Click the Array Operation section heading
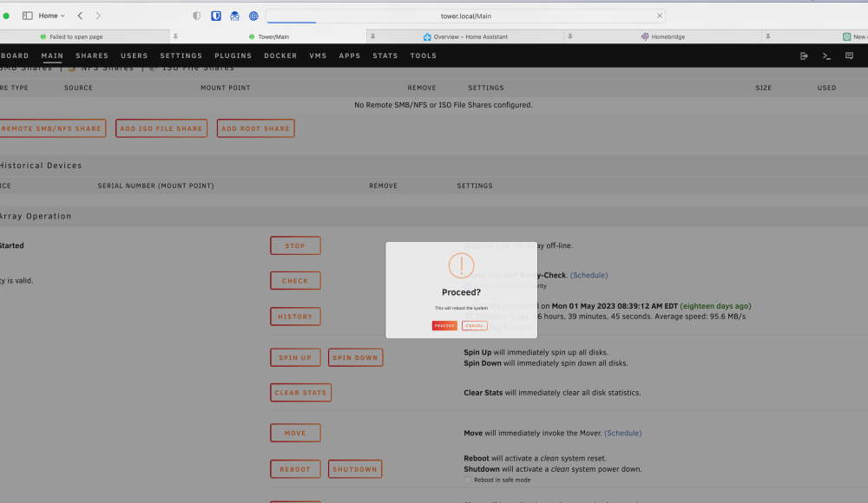The width and height of the screenshot is (868, 503). click(36, 216)
